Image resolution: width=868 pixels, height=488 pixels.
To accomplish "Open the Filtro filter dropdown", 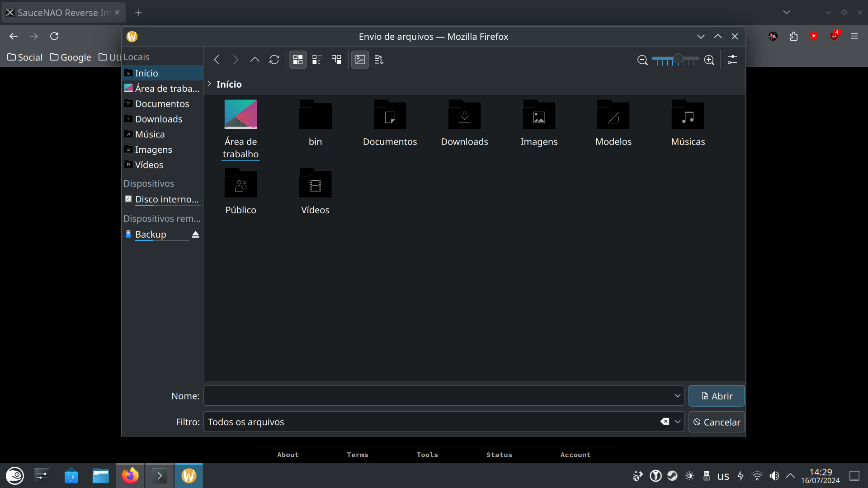I will (677, 422).
